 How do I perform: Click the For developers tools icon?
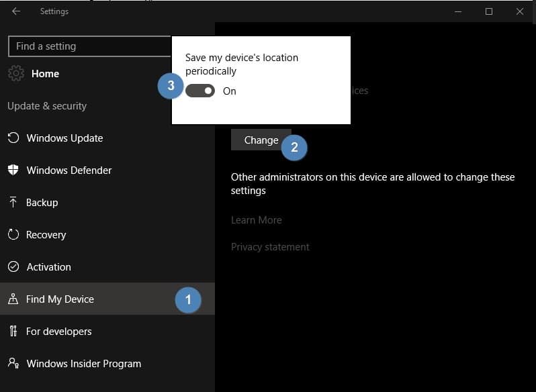click(13, 331)
